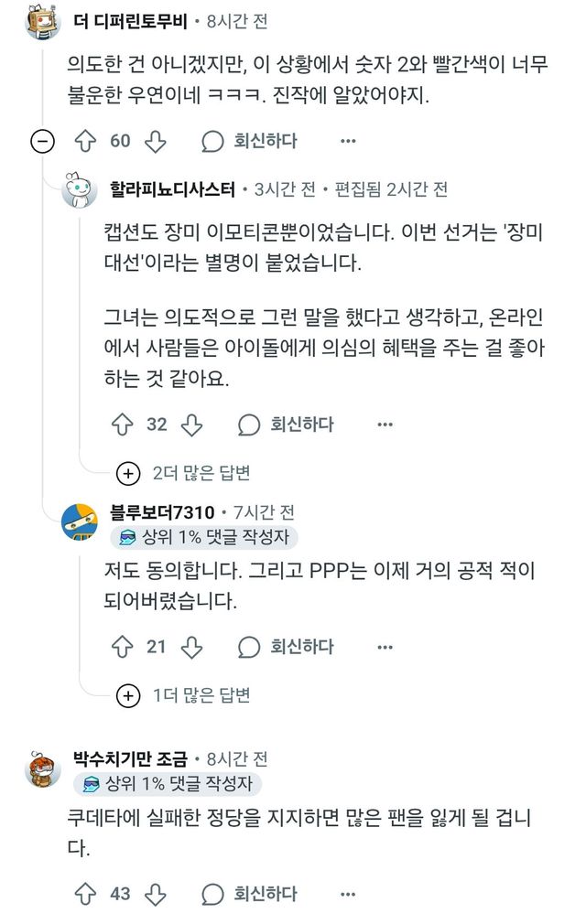Downvote the reply with 32 votes
Viewport: 586px width, 924px height.
190,424
